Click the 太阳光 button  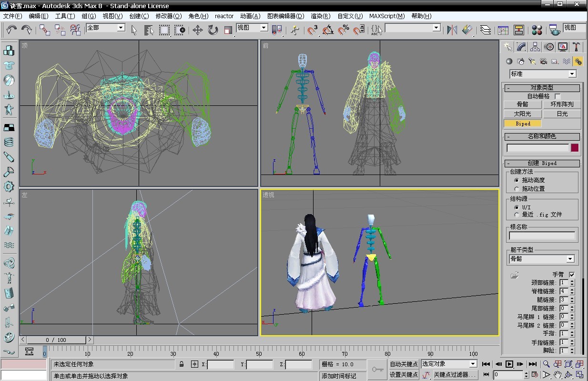(522, 114)
